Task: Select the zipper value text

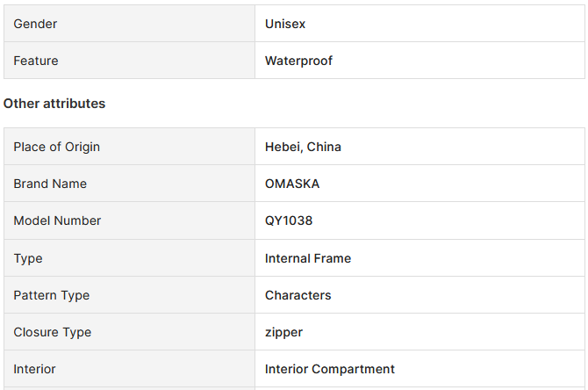Action: [283, 333]
